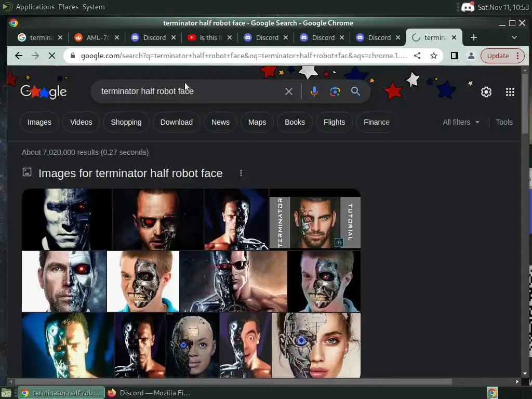Viewport: 532px width, 399px height.
Task: Expand the tab search chevron
Action: tap(514, 37)
